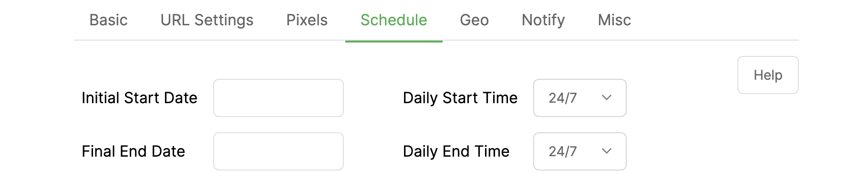Image resolution: width=868 pixels, height=192 pixels.
Task: Expand the Daily End Time dropdown
Action: (579, 151)
